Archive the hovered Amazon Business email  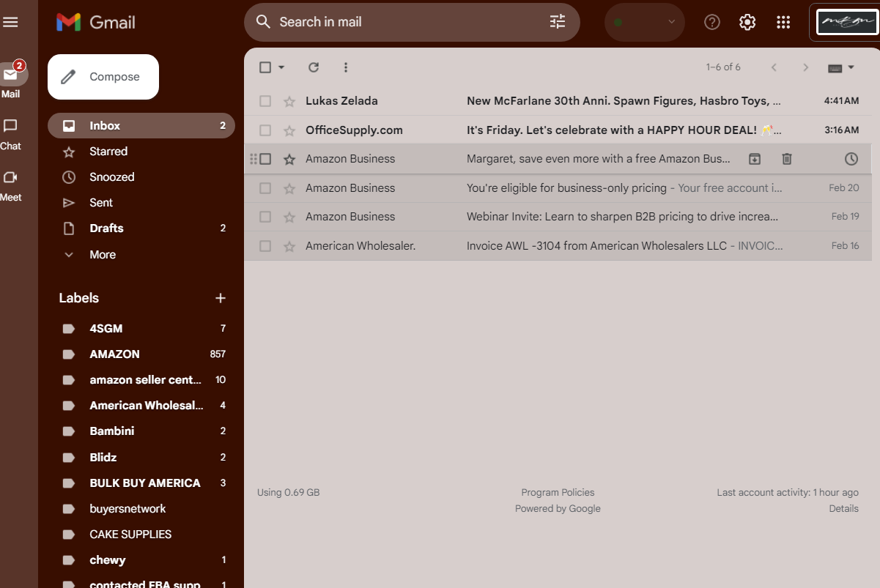click(x=754, y=159)
